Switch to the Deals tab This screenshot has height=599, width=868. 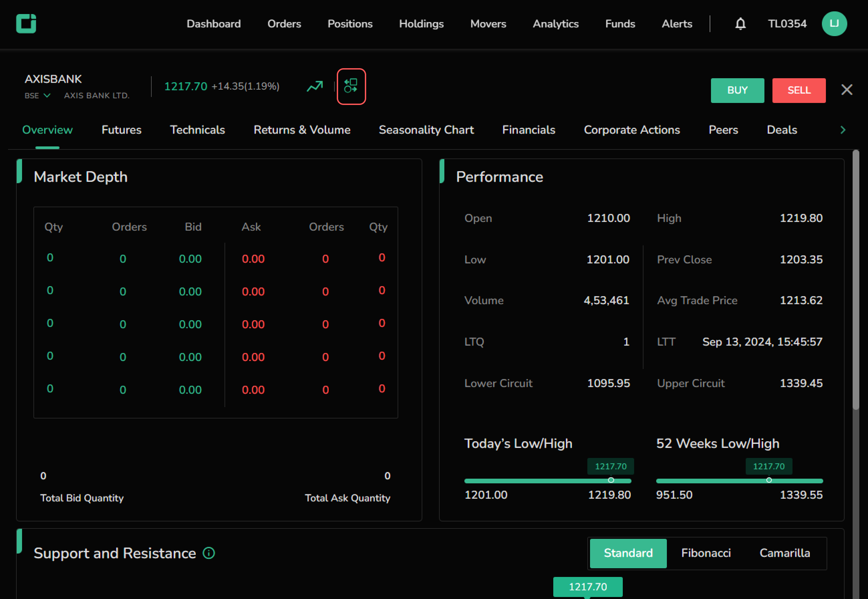[782, 130]
